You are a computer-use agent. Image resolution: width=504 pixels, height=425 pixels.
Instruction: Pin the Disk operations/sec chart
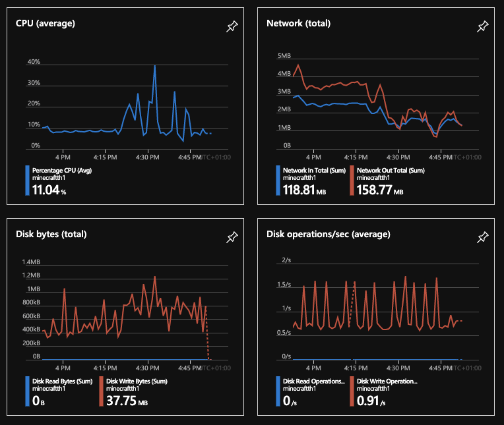point(483,237)
